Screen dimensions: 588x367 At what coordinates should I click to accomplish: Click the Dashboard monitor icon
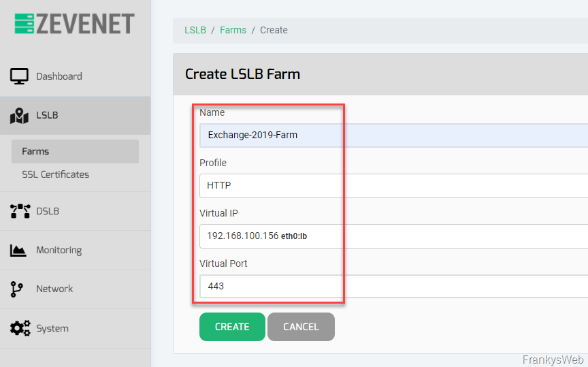pos(19,76)
